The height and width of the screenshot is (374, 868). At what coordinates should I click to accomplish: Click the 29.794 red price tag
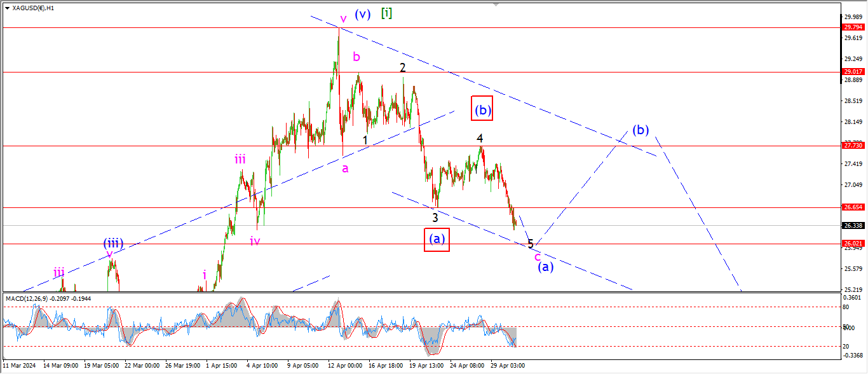pyautogui.click(x=852, y=27)
